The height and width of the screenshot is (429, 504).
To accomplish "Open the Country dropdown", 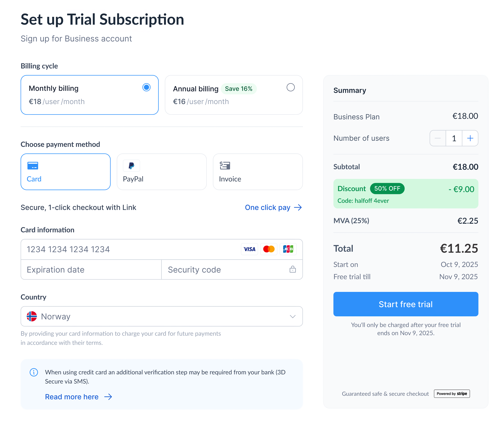I will (293, 316).
